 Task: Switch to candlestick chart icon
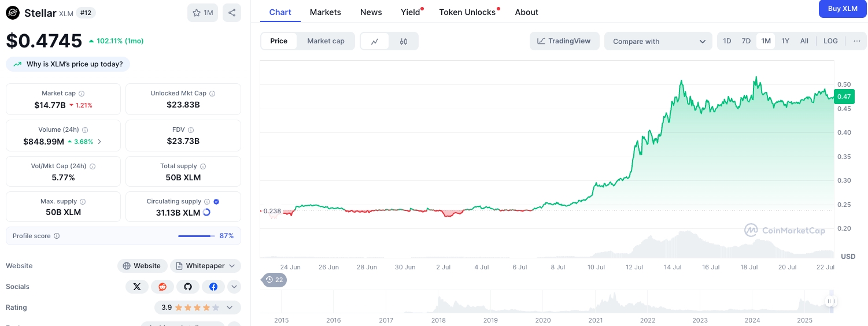tap(404, 41)
